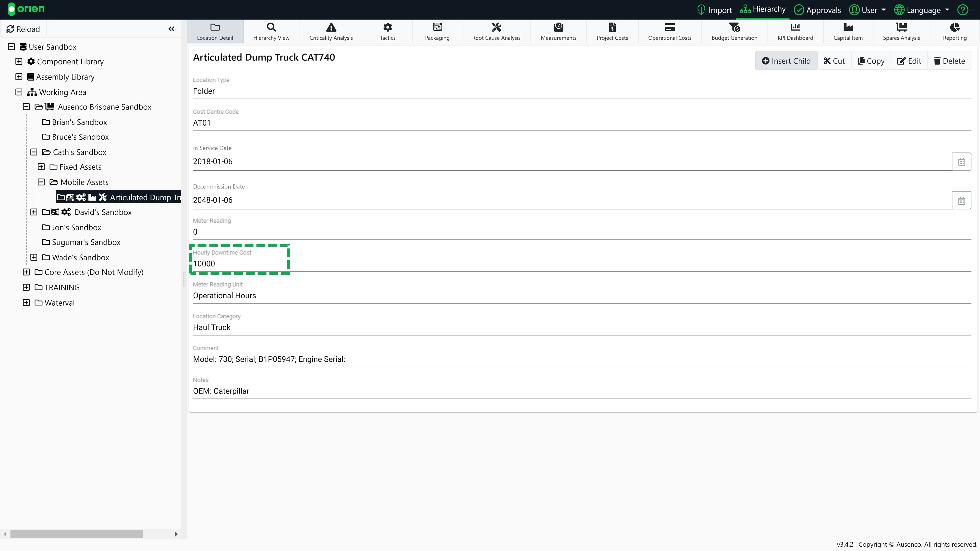Expand the Component Library node
The image size is (980, 551).
[x=19, y=62]
